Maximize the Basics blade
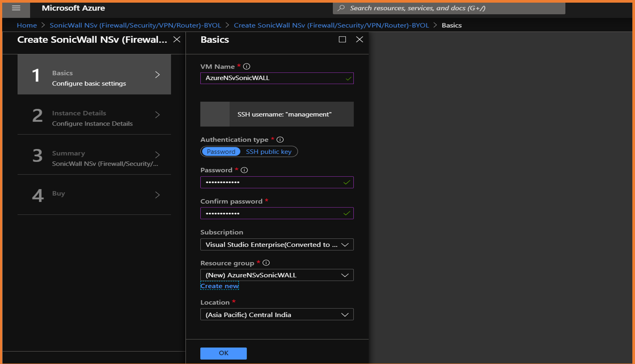Viewport: 635px width, 364px height. click(342, 40)
